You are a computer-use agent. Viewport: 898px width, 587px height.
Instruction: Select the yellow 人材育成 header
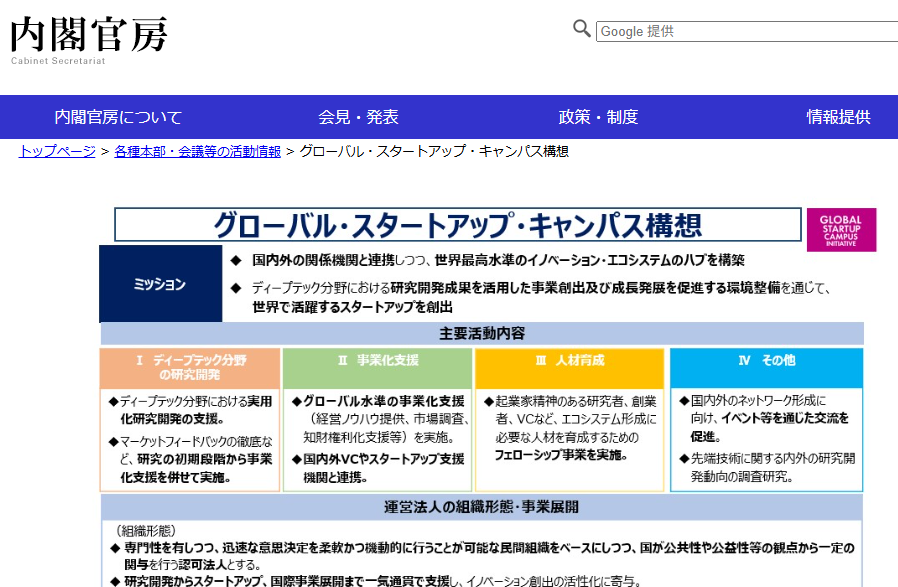pyautogui.click(x=569, y=360)
